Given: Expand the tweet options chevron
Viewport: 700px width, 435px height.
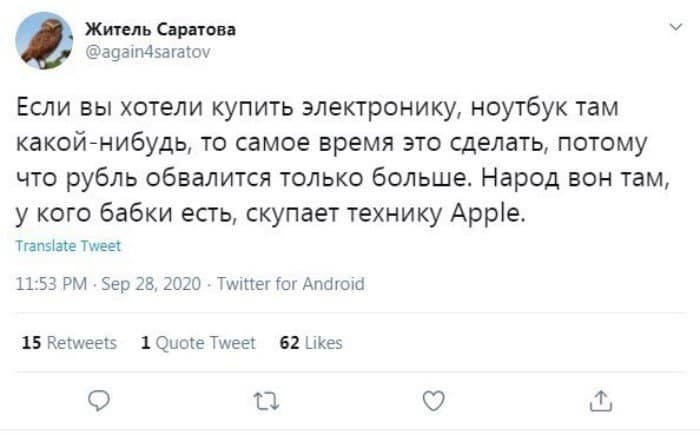Looking at the screenshot, I should [x=676, y=27].
